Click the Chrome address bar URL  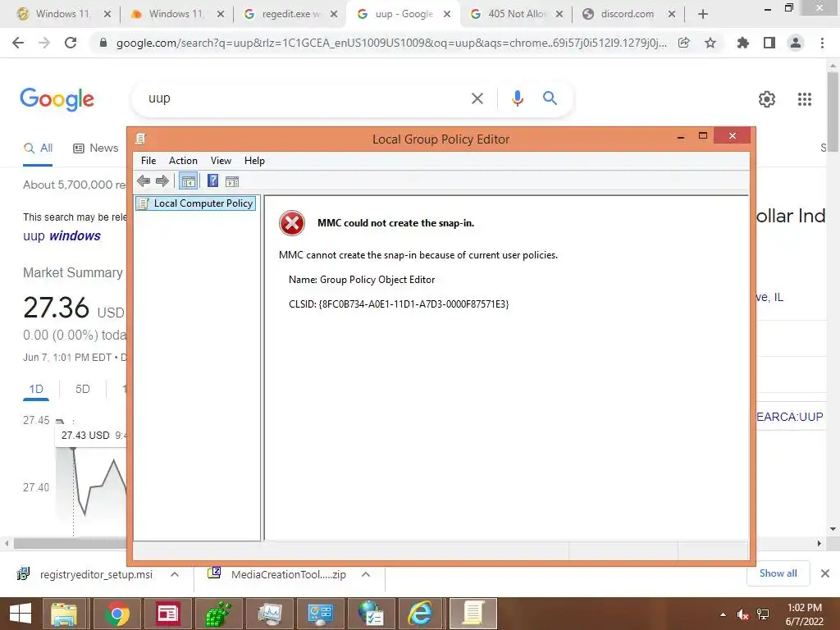[391, 43]
